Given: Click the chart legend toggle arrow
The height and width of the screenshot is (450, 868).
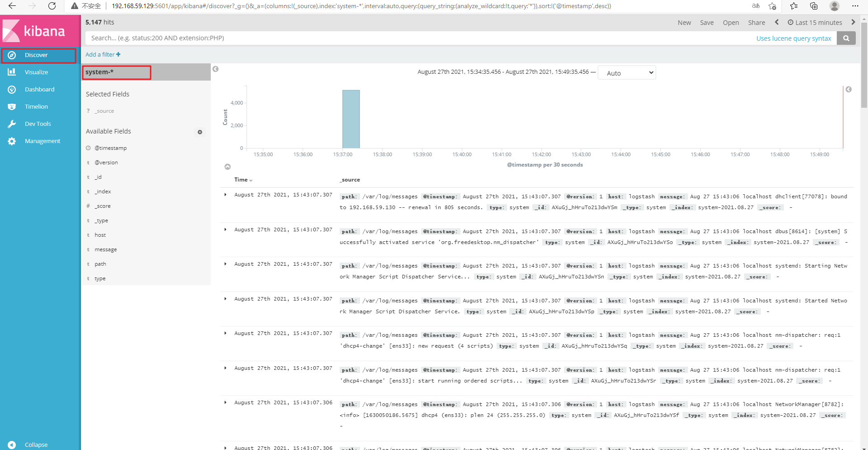Looking at the screenshot, I should click(x=849, y=90).
